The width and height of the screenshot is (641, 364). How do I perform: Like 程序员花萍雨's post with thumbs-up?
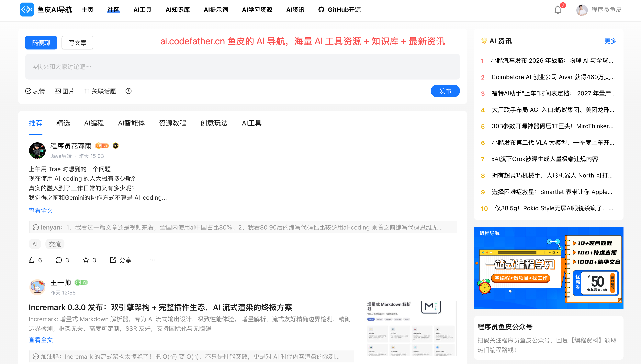point(32,260)
